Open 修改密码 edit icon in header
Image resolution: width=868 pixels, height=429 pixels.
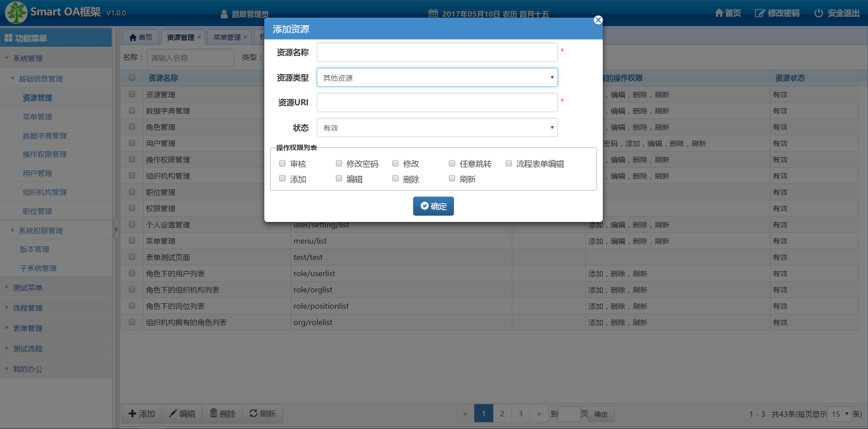coord(759,13)
